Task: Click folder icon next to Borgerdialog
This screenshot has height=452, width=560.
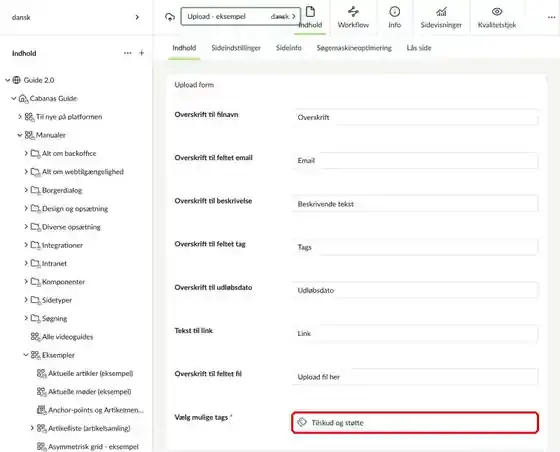Action: [x=35, y=190]
